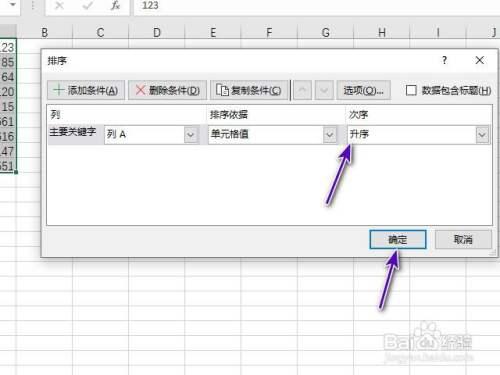Click Delete Condition (删除条件) red X button

point(167,90)
